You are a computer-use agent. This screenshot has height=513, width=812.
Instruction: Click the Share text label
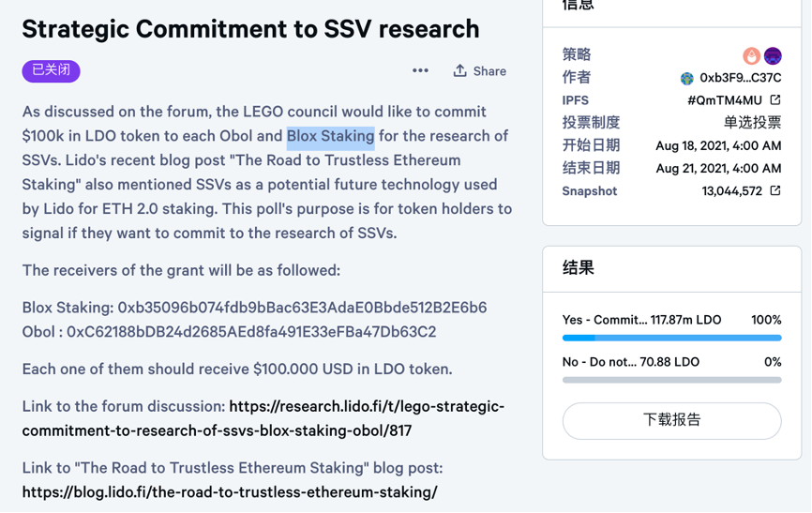pyautogui.click(x=489, y=71)
